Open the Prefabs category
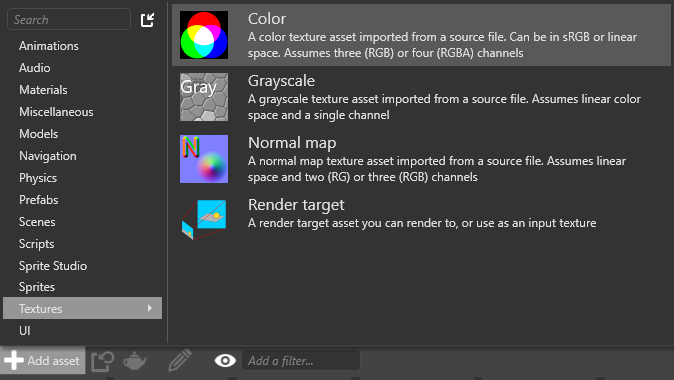 38,200
